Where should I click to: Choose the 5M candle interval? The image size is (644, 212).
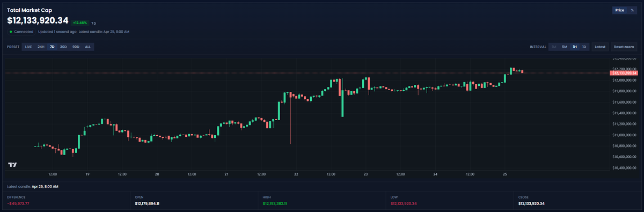coord(564,47)
